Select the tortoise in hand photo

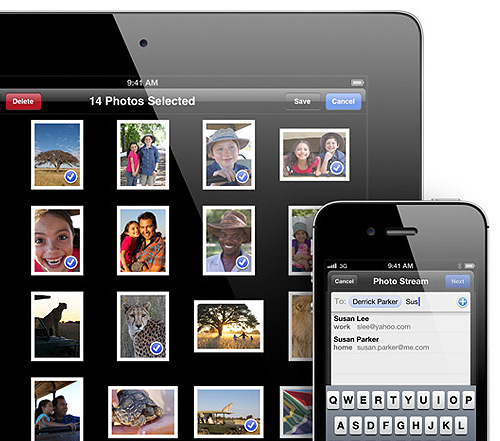click(x=143, y=412)
